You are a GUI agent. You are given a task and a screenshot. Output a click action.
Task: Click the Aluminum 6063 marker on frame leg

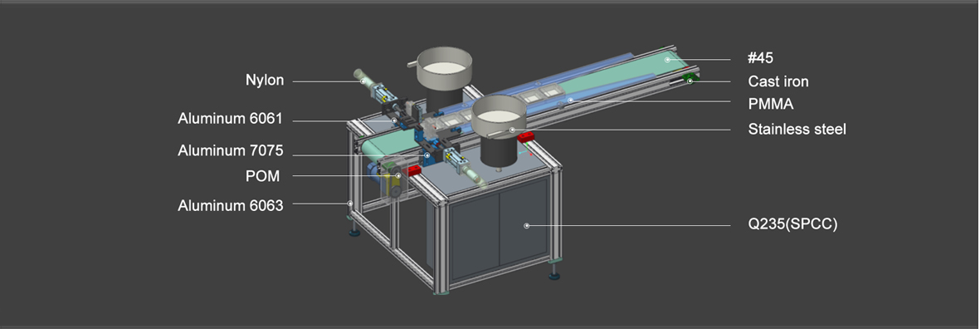[x=350, y=204]
